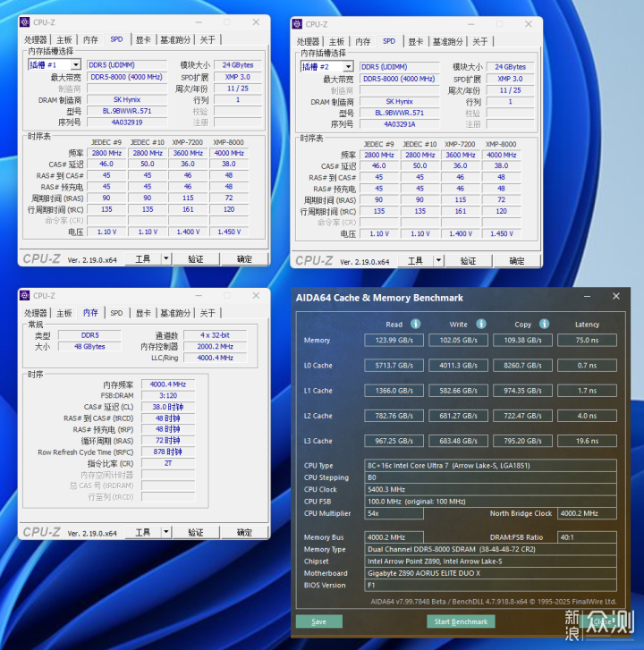644x650 pixels.
Task: Click 确定 button in bottom-left CPU-Z
Action: (244, 532)
